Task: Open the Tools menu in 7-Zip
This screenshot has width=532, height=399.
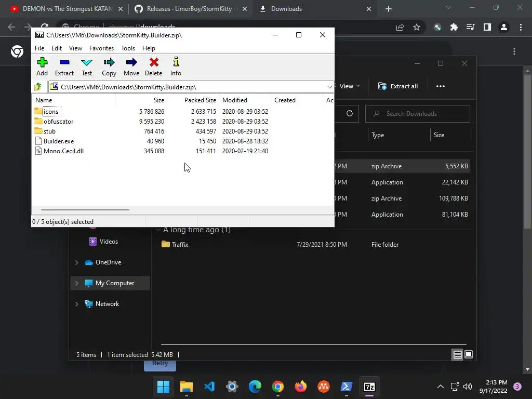Action: (x=128, y=48)
